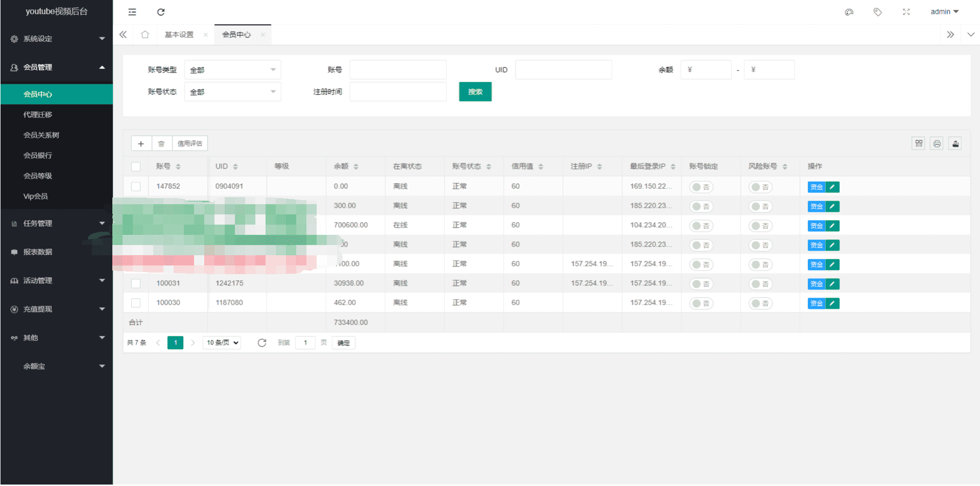This screenshot has height=486, width=980.
Task: Click the green 搜索 button
Action: coord(475,92)
